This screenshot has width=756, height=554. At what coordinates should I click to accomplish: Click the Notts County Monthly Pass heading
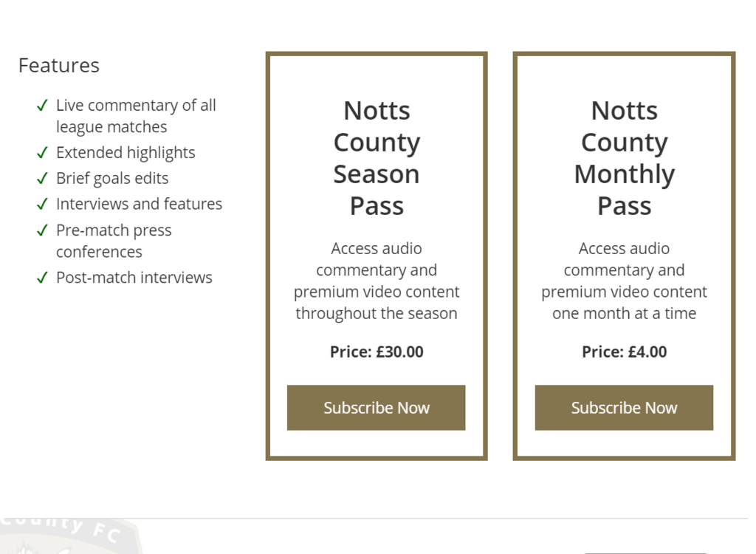(624, 158)
